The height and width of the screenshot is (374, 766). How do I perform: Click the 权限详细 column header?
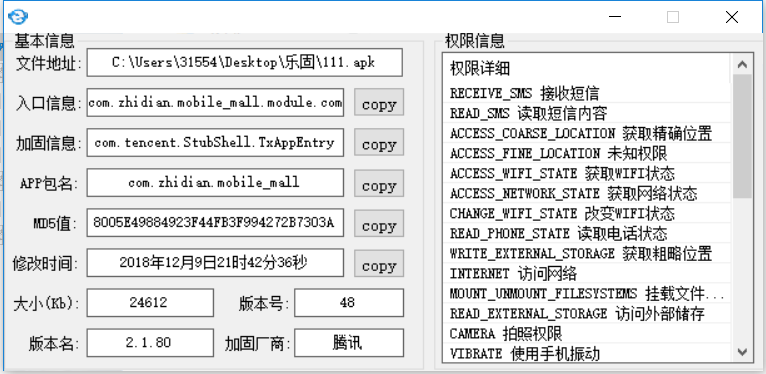click(586, 68)
